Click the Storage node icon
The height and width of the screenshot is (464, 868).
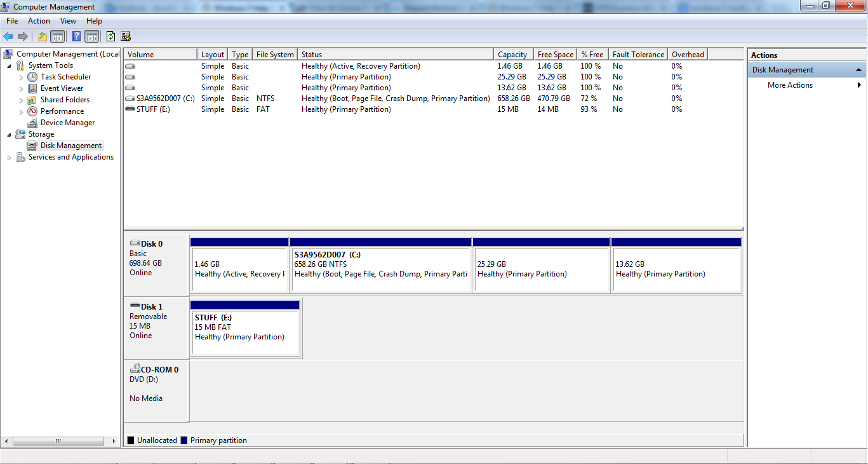coord(20,134)
